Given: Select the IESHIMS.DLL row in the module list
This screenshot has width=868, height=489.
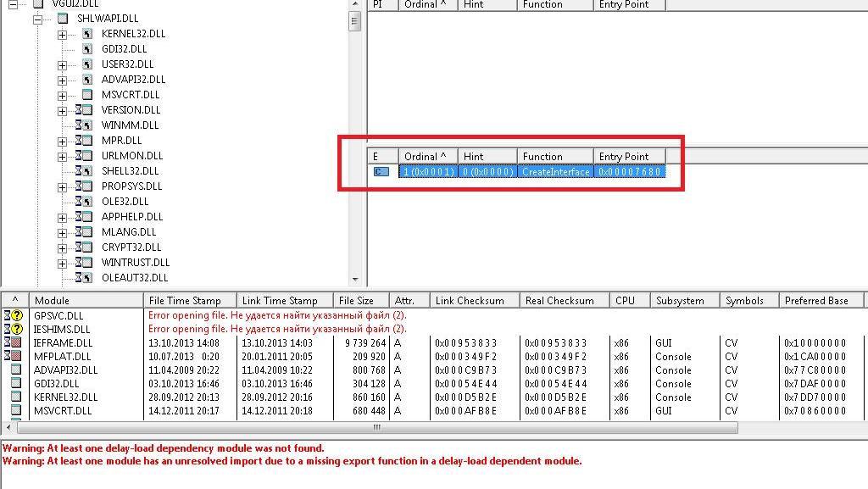Looking at the screenshot, I should click(x=62, y=329).
